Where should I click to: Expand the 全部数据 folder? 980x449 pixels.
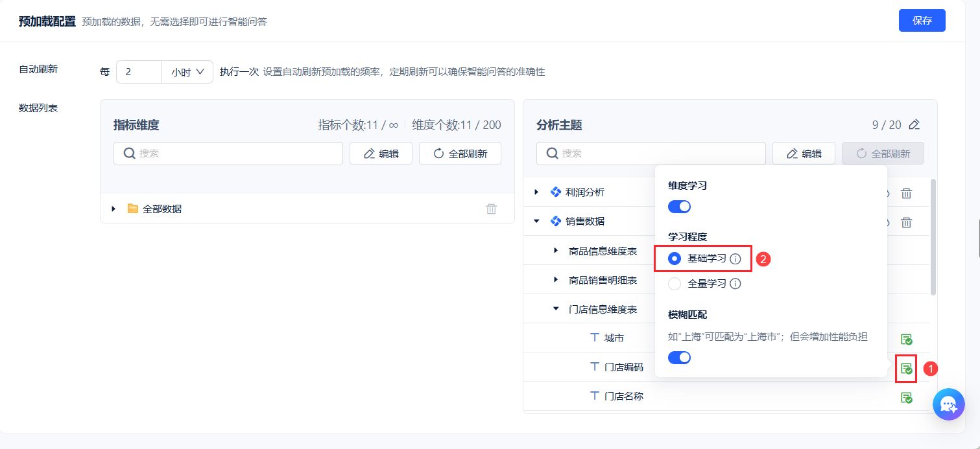tap(114, 209)
